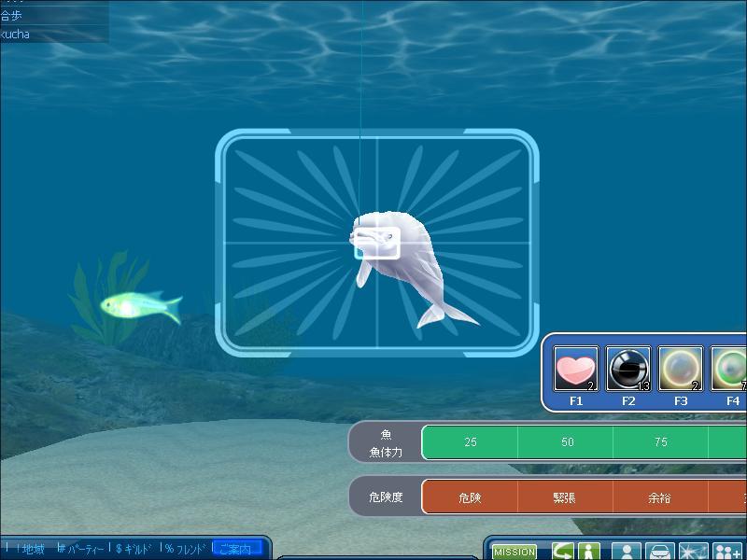The height and width of the screenshot is (560, 747).
Task: Click the 緊張 segment of danger gauge
Action: pos(565,497)
